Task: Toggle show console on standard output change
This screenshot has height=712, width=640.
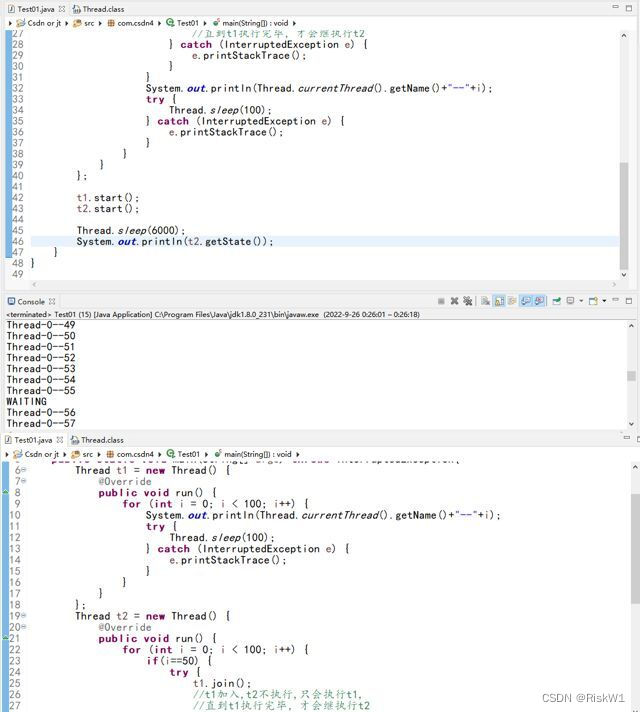Action: click(526, 301)
